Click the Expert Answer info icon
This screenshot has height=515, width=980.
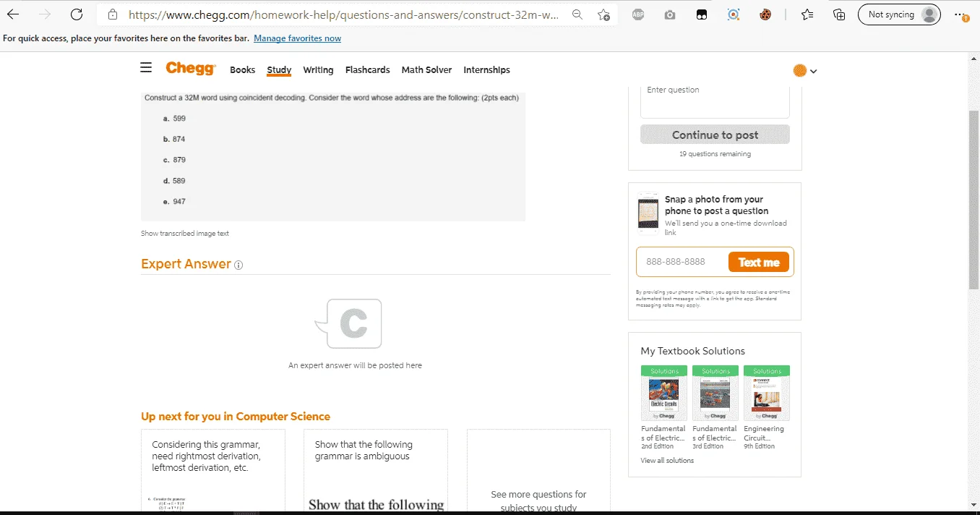238,265
